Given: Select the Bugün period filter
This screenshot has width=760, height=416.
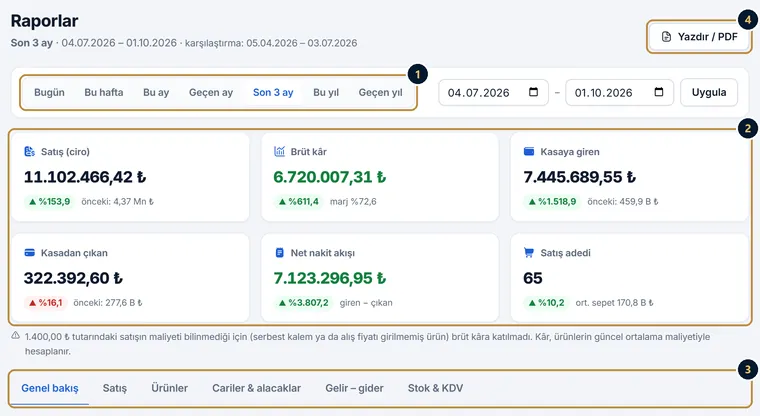Looking at the screenshot, I should 49,93.
